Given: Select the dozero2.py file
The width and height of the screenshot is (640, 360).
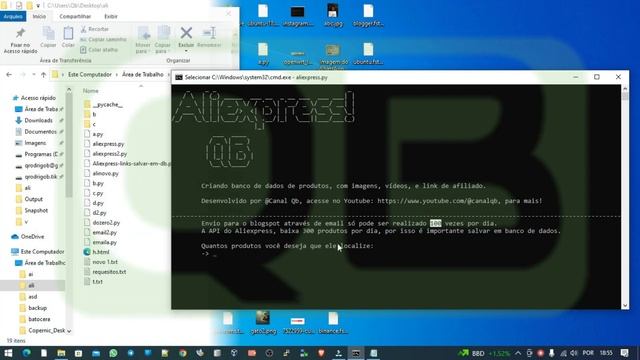Looking at the screenshot, I should point(106,223).
